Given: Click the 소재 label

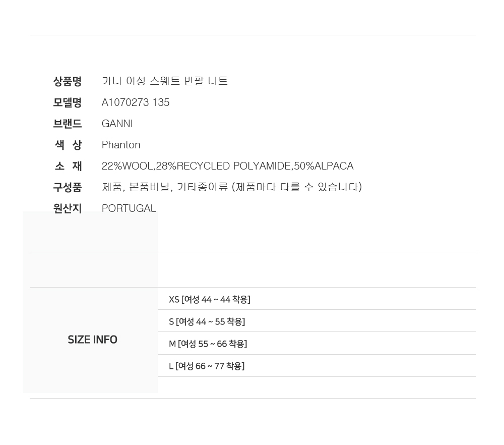Looking at the screenshot, I should point(68,166).
